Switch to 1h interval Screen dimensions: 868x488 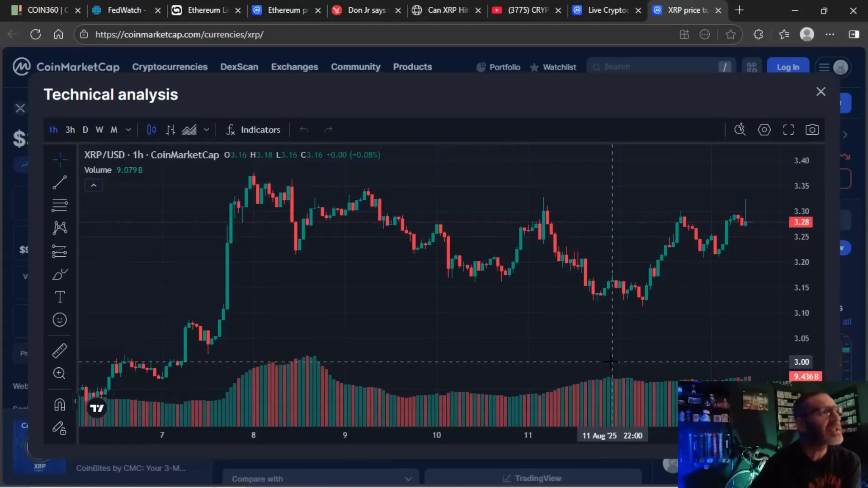[x=53, y=130]
